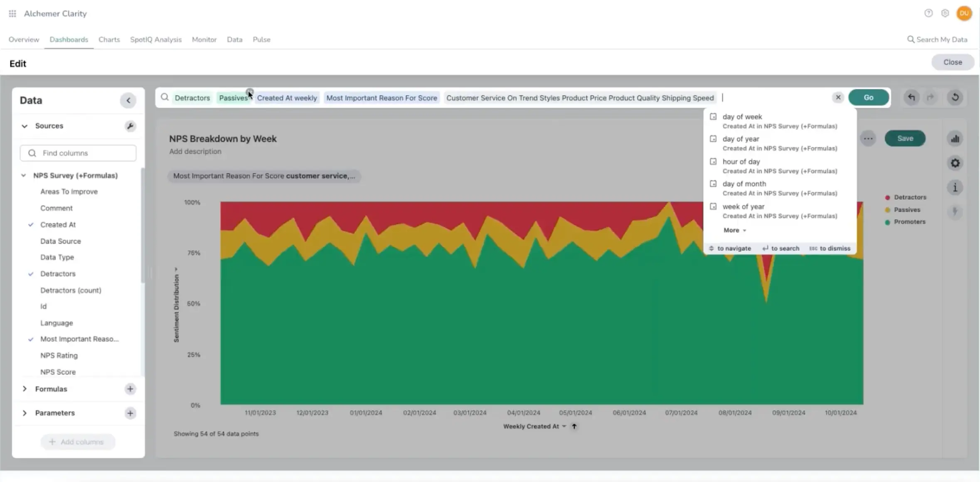Undo the last search change

[x=911, y=97]
